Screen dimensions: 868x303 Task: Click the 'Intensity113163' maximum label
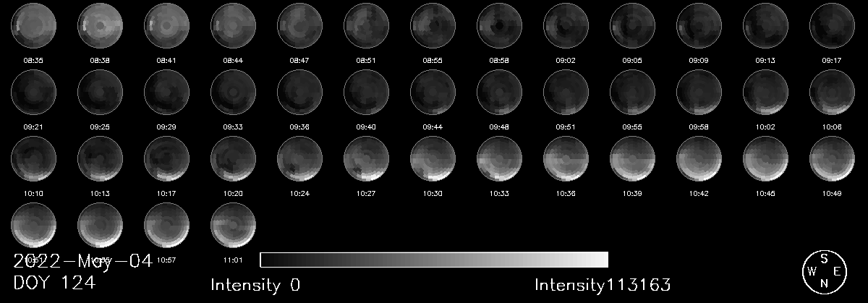[603, 285]
